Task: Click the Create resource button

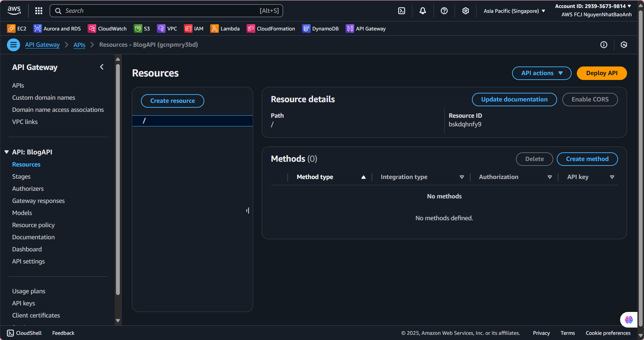Action: pyautogui.click(x=172, y=101)
